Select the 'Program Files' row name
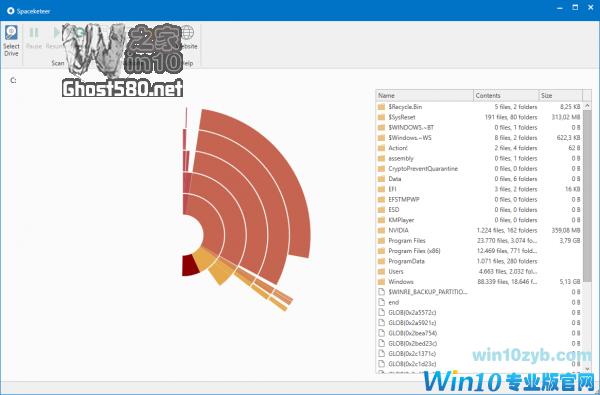This screenshot has height=395, width=600. point(407,241)
